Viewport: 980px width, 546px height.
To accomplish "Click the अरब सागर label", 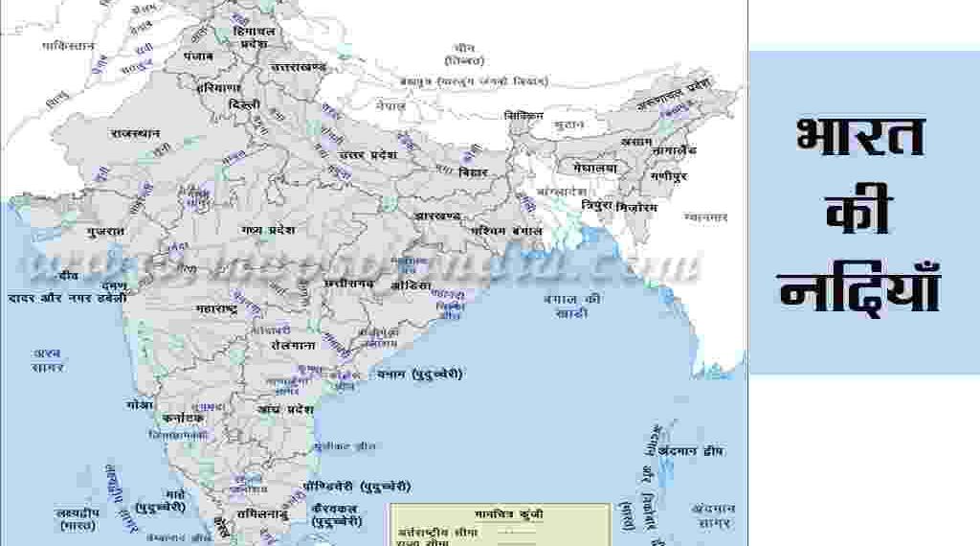I will point(48,359).
